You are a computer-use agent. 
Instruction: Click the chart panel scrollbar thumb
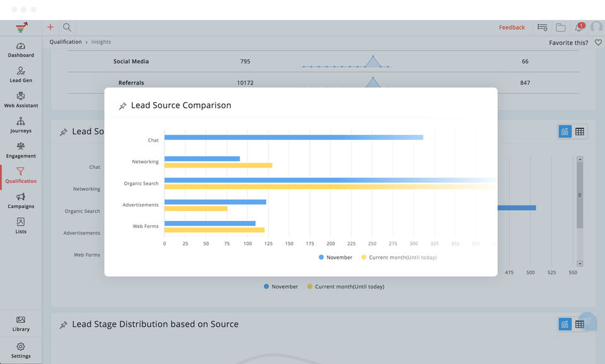(580, 195)
